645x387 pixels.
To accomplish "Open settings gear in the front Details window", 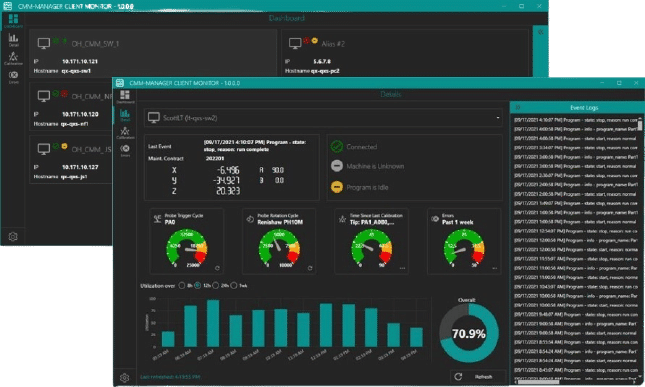I will coord(125,378).
